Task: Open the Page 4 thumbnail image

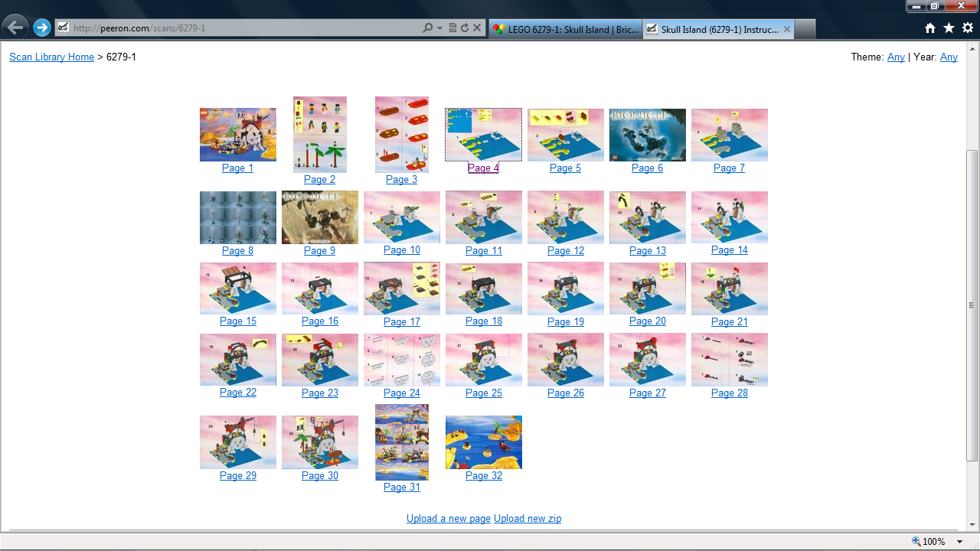Action: [x=484, y=135]
